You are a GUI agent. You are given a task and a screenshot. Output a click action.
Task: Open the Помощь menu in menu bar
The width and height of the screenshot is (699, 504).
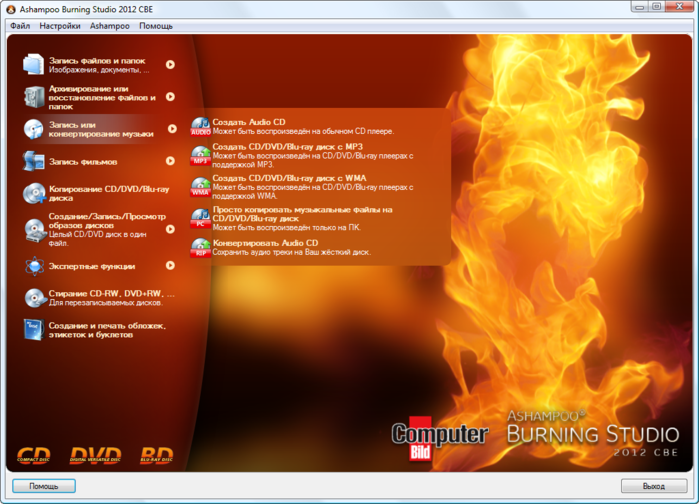[x=156, y=26]
